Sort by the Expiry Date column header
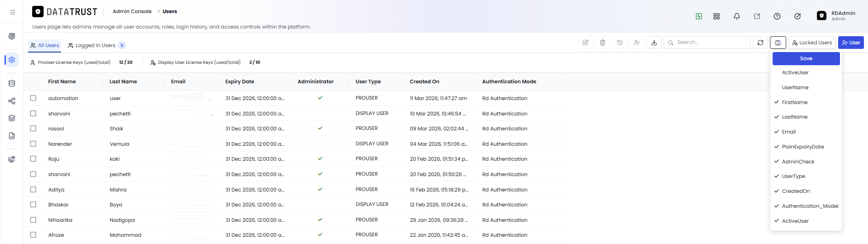This screenshot has height=244, width=868. click(x=240, y=81)
